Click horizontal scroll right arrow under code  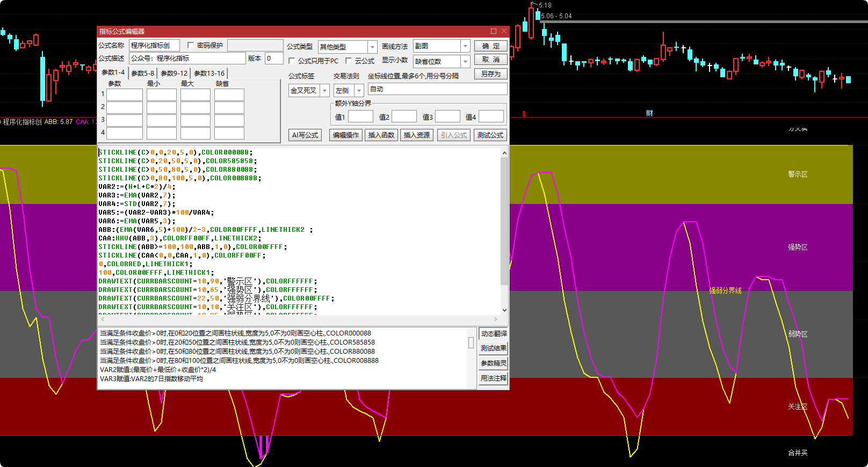(496, 319)
